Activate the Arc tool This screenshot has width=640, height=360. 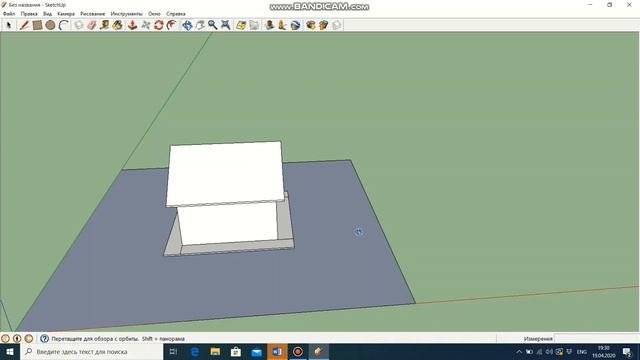pos(63,25)
